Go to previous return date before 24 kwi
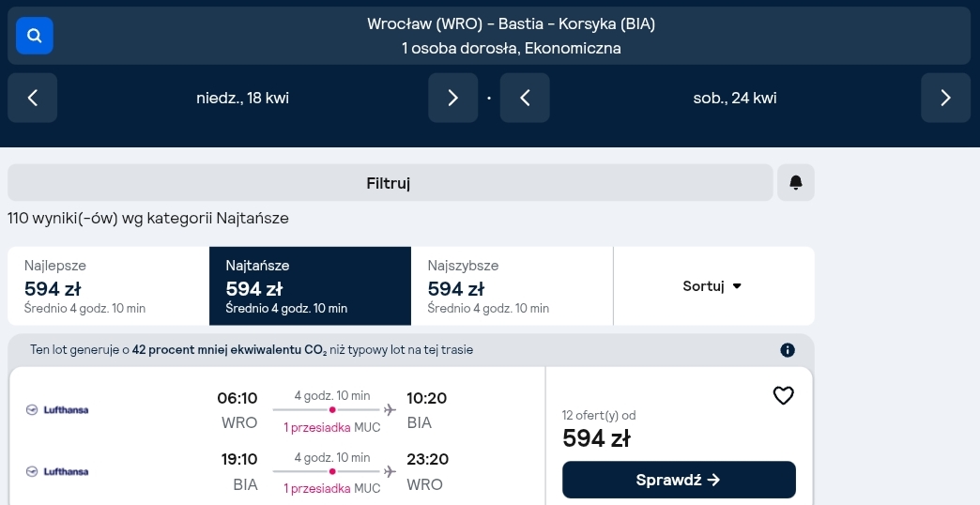 pyautogui.click(x=525, y=98)
